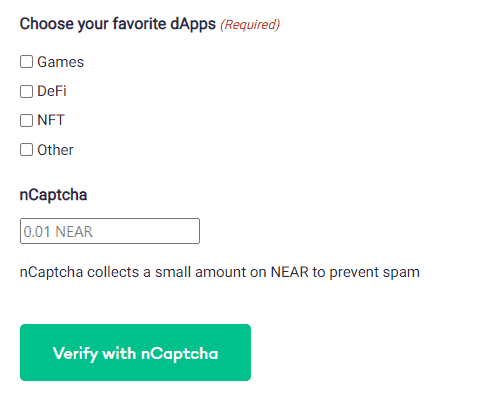Click the Games label text
The image size is (499, 398).
tap(60, 62)
